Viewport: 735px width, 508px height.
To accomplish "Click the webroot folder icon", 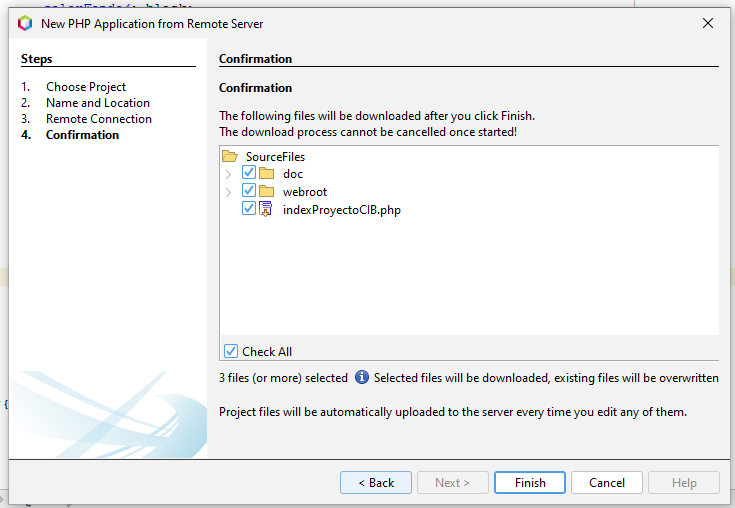I will (x=266, y=191).
